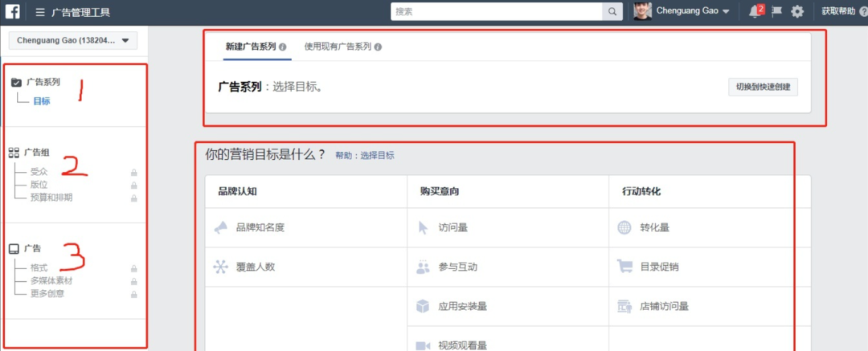Select 多媒体素材 in the sidebar
The width and height of the screenshot is (868, 351).
click(51, 280)
